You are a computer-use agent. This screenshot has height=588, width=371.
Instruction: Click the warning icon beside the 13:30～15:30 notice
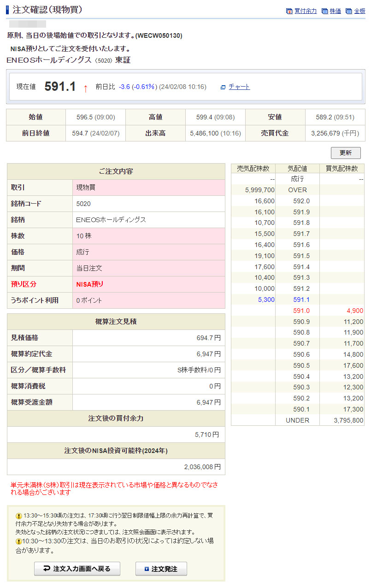pos(19,516)
